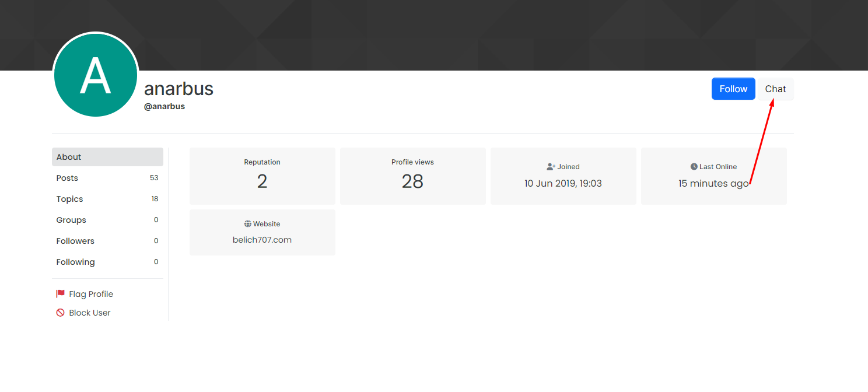Screen dimensions: 868x392
Task: Select the About sidebar item
Action: 107,157
